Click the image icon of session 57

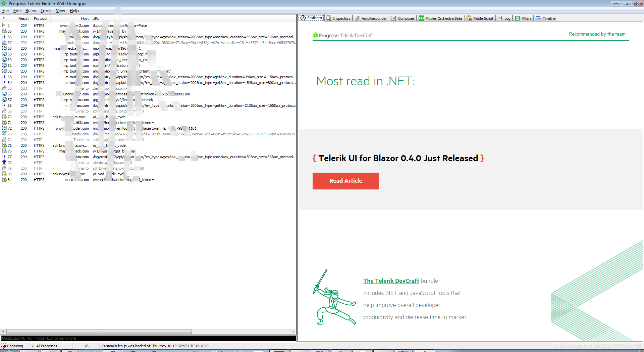(4, 43)
